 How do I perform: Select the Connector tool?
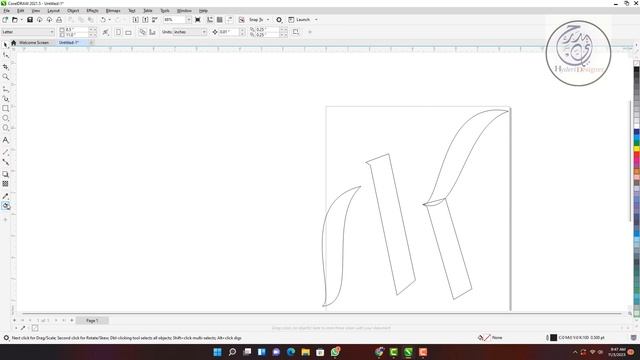pyautogui.click(x=5, y=162)
